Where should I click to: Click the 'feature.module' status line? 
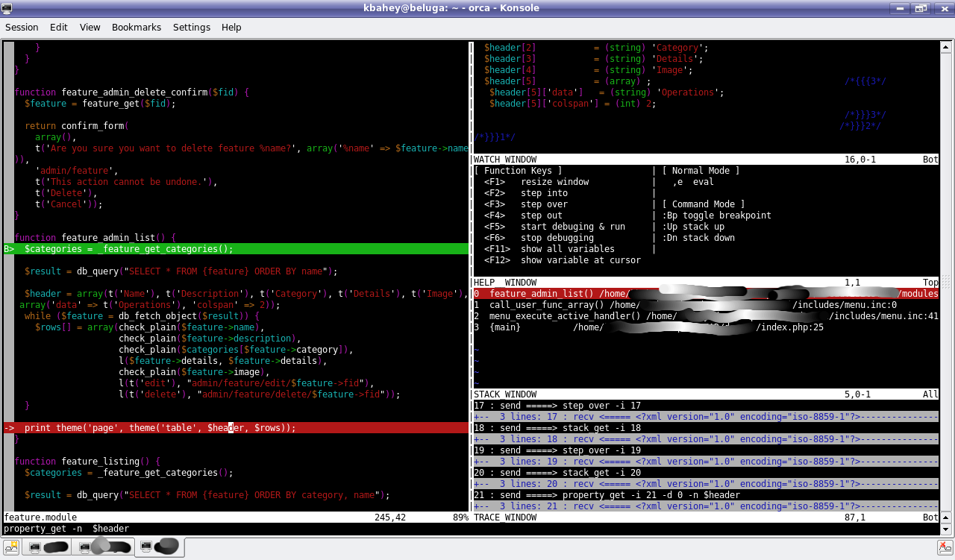[237, 517]
